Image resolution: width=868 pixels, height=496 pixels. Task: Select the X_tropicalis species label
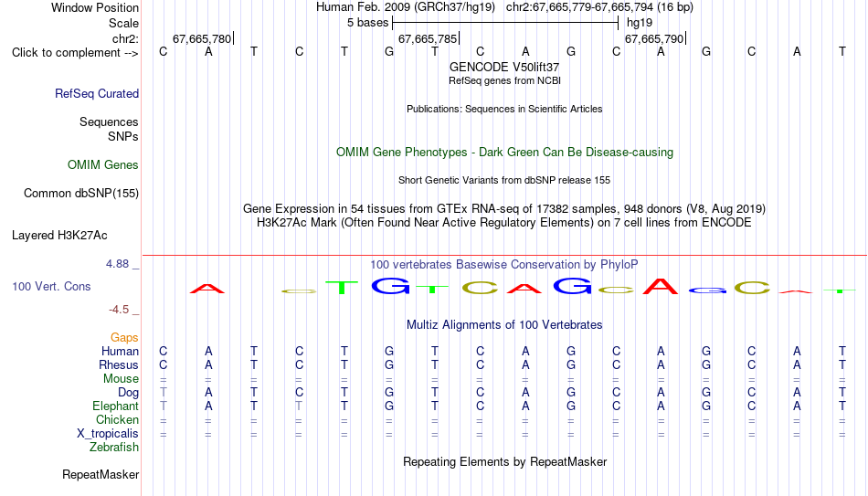coord(108,434)
